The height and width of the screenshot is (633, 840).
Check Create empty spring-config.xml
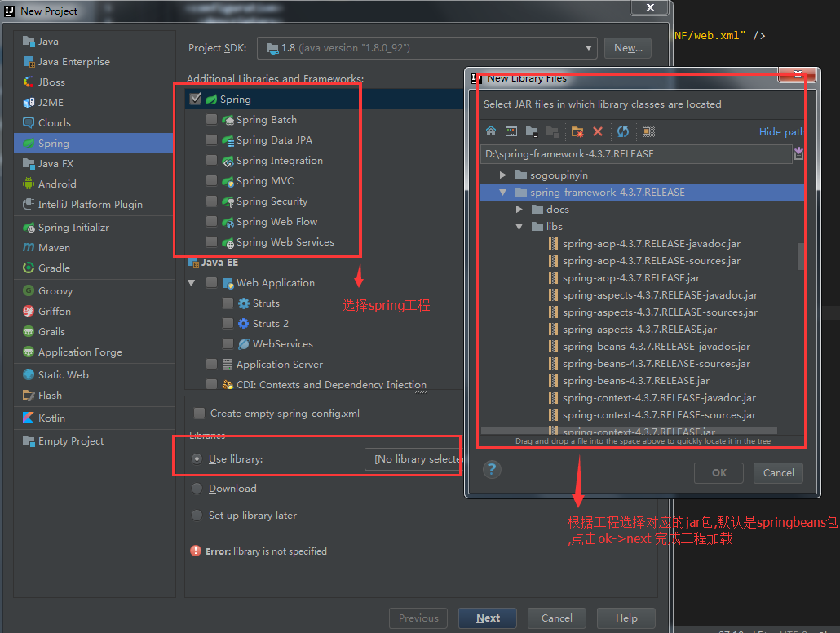click(199, 413)
